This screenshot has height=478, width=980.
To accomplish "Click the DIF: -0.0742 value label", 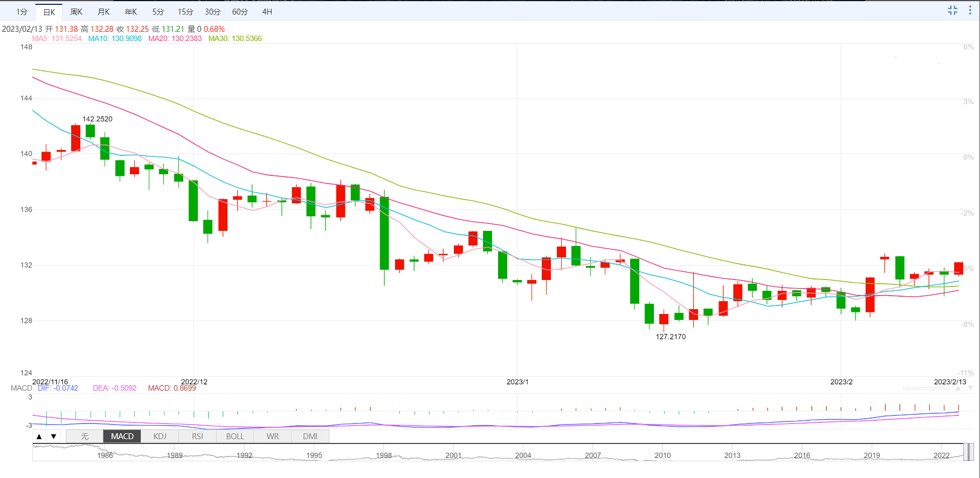I will 58,388.
